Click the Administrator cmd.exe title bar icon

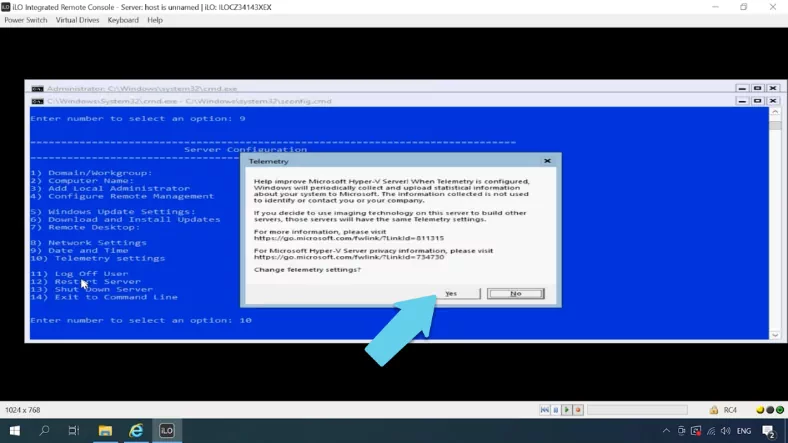[x=38, y=89]
